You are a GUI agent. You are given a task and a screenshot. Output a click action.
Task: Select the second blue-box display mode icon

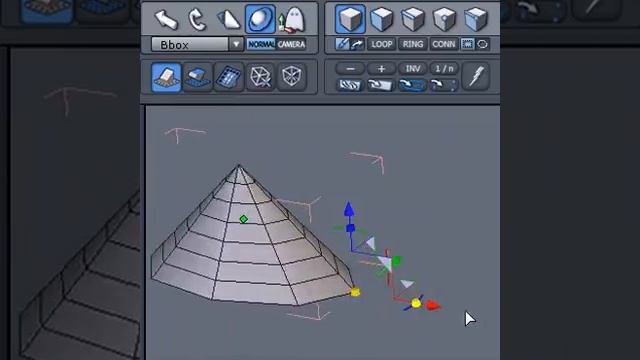197,77
